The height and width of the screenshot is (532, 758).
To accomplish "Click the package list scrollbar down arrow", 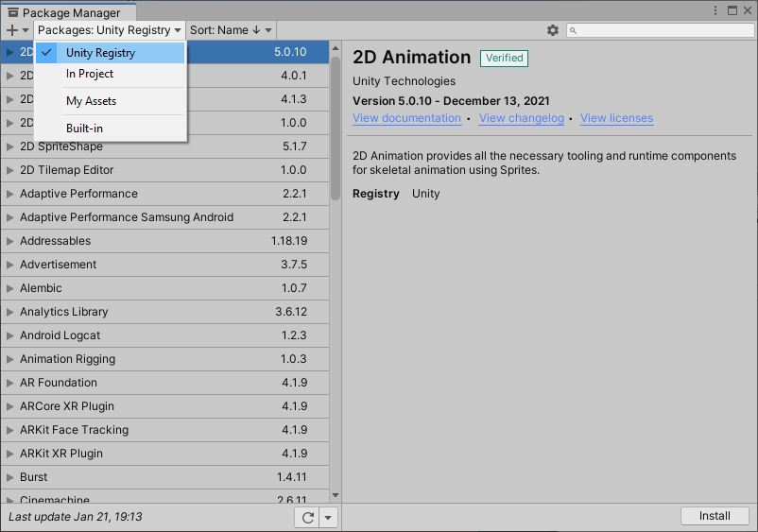I will coord(335,494).
